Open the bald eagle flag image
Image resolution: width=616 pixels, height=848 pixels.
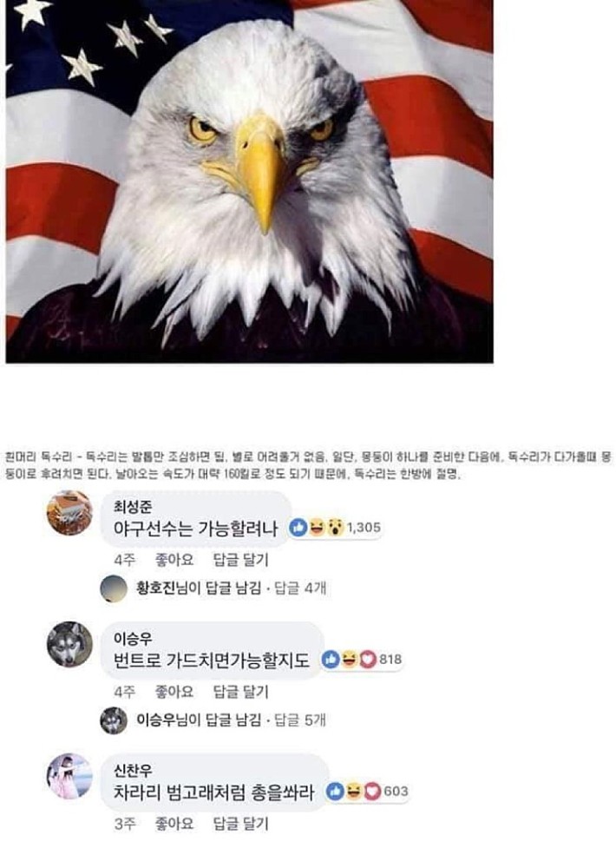249,181
